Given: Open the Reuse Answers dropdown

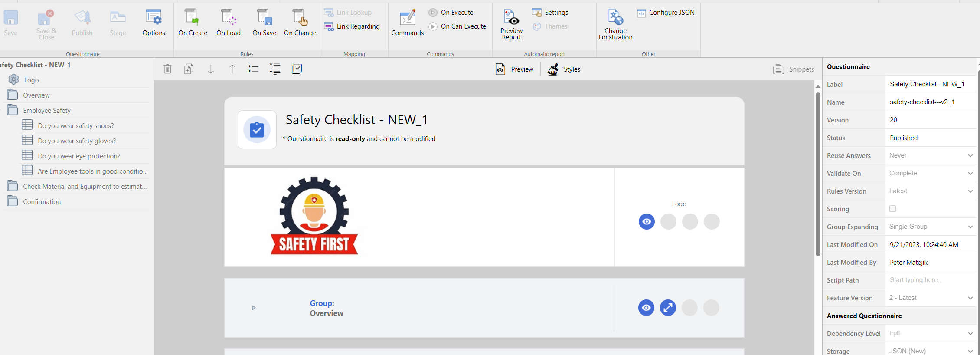Looking at the screenshot, I should coord(931,156).
